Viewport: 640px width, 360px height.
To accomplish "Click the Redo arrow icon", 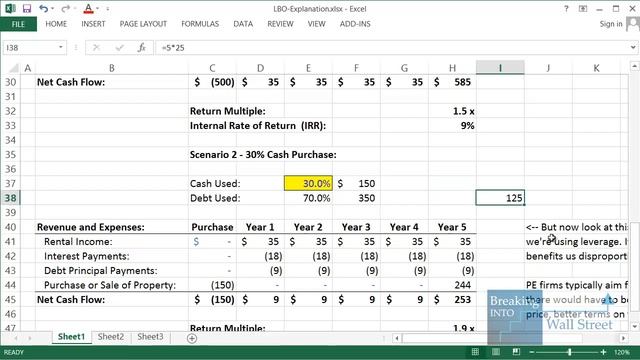I will (65, 9).
